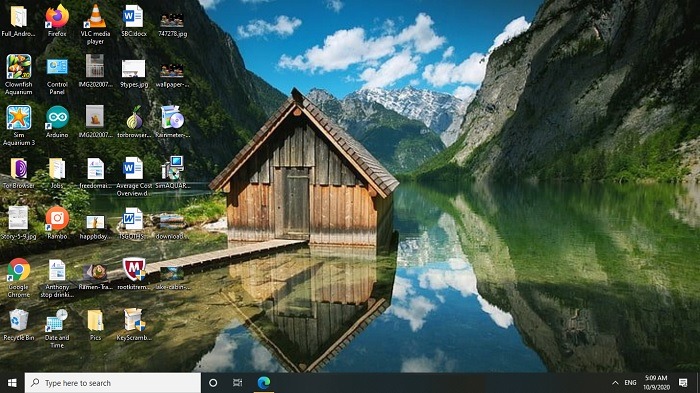Open the Full_Andro... folder on desktop

pos(18,21)
